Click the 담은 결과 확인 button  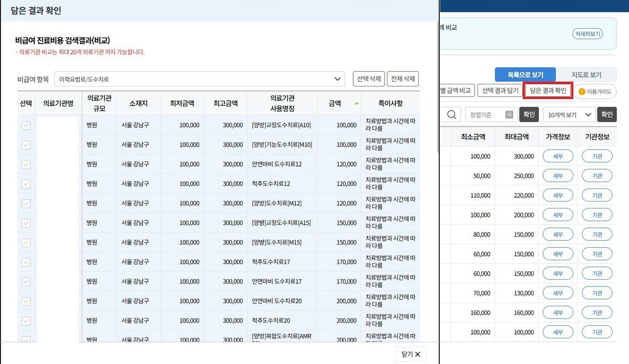548,91
